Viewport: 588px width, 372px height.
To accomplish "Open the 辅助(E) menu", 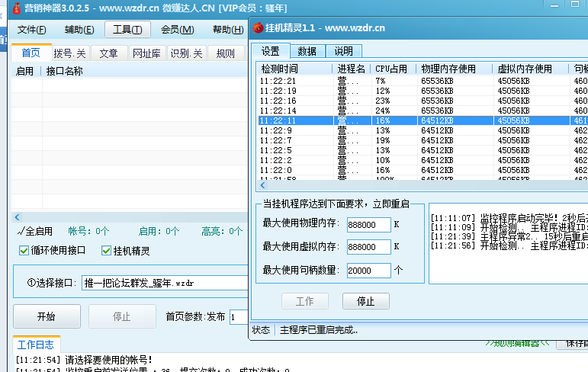I will click(79, 30).
